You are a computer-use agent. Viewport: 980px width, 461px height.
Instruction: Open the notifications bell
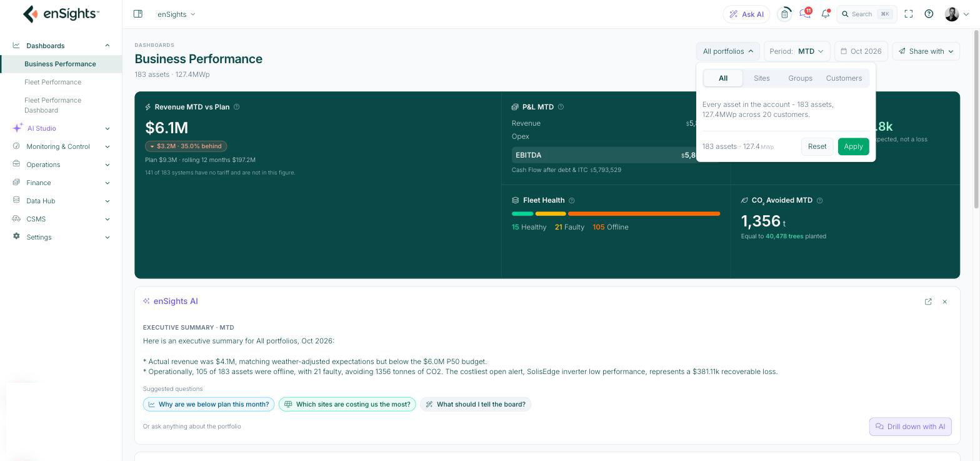tap(826, 14)
